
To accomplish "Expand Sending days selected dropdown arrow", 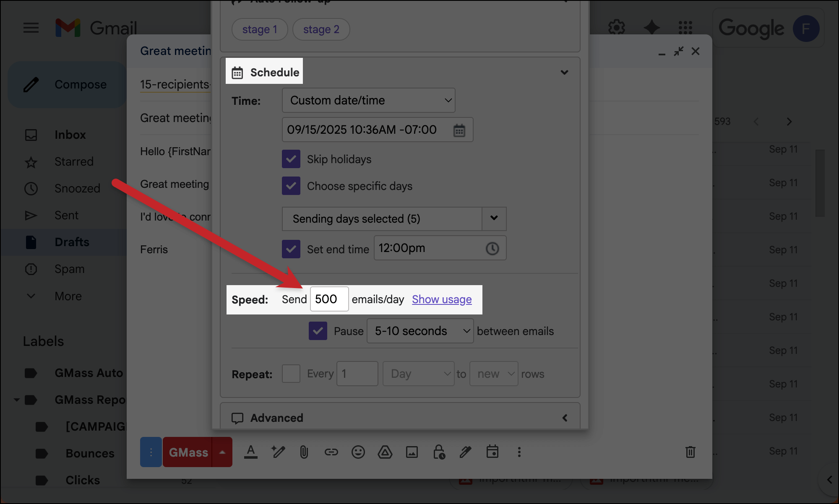I will coord(494,218).
